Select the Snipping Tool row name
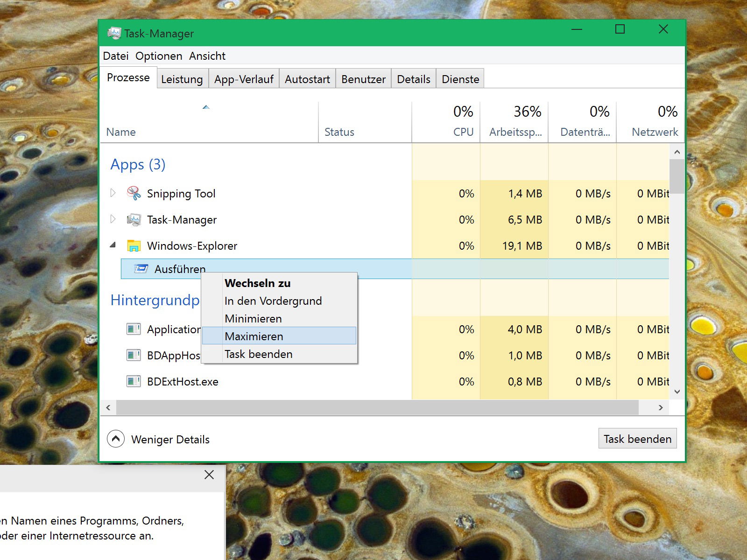This screenshot has width=747, height=560. [181, 194]
